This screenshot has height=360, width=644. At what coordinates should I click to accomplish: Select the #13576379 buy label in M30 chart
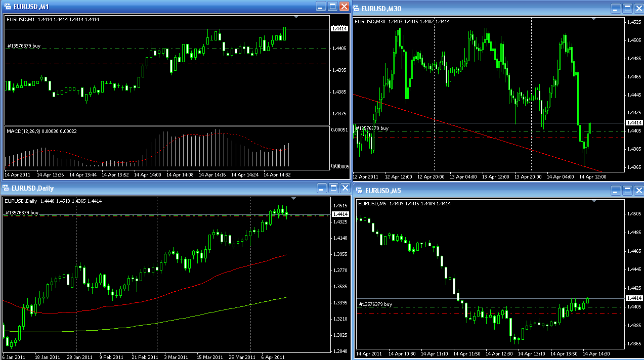[372, 128]
